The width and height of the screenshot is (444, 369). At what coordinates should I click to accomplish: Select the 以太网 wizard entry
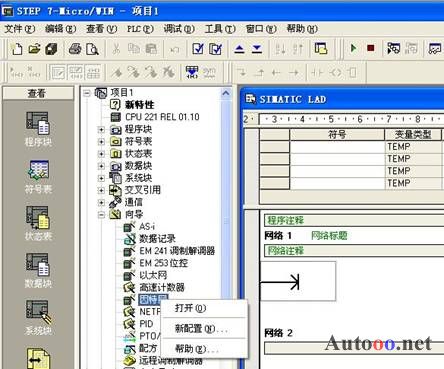click(x=153, y=275)
